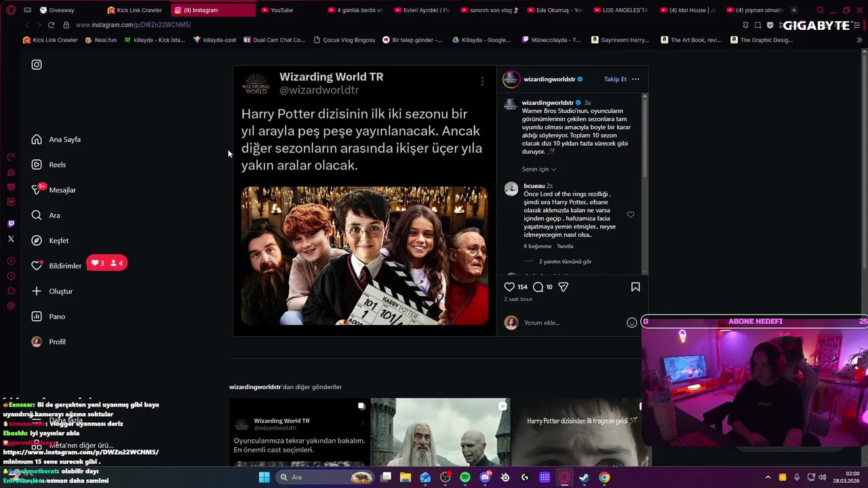Open the Instagram logo home link
Screen dimensions: 868x488
click(37, 64)
